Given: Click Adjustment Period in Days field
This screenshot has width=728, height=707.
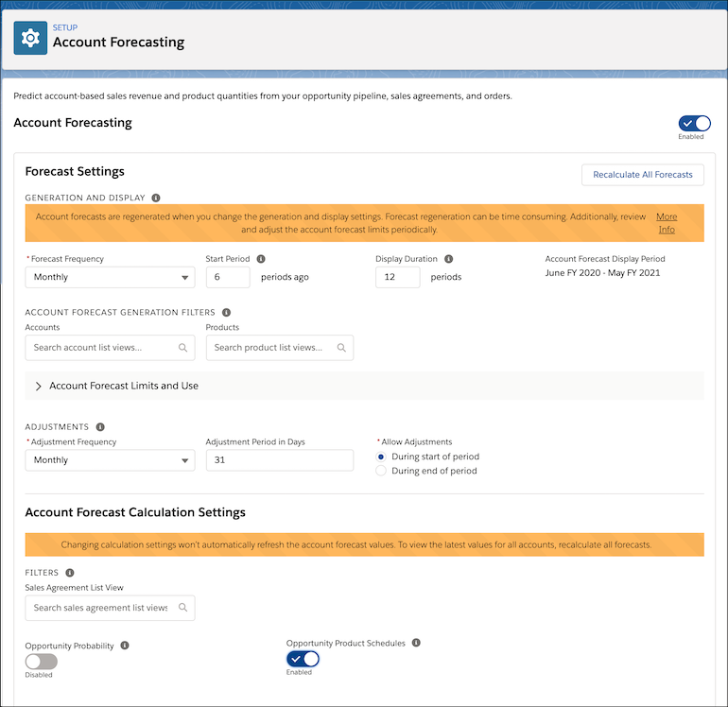Looking at the screenshot, I should pyautogui.click(x=280, y=460).
